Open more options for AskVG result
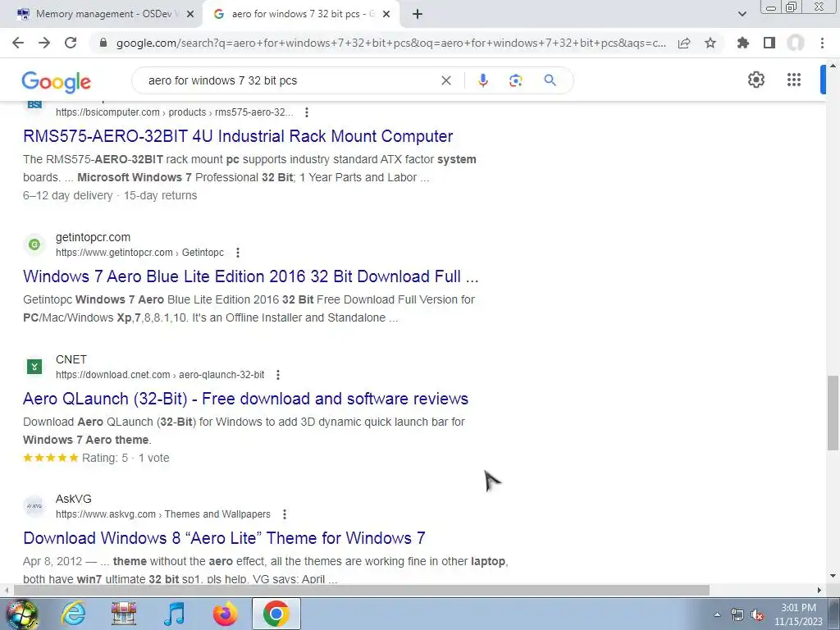The image size is (840, 630). tap(285, 514)
